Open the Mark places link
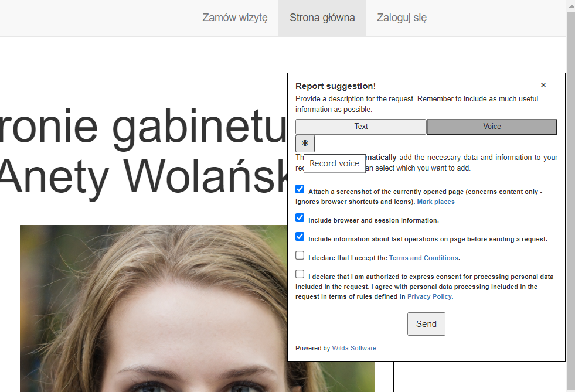 (435, 201)
